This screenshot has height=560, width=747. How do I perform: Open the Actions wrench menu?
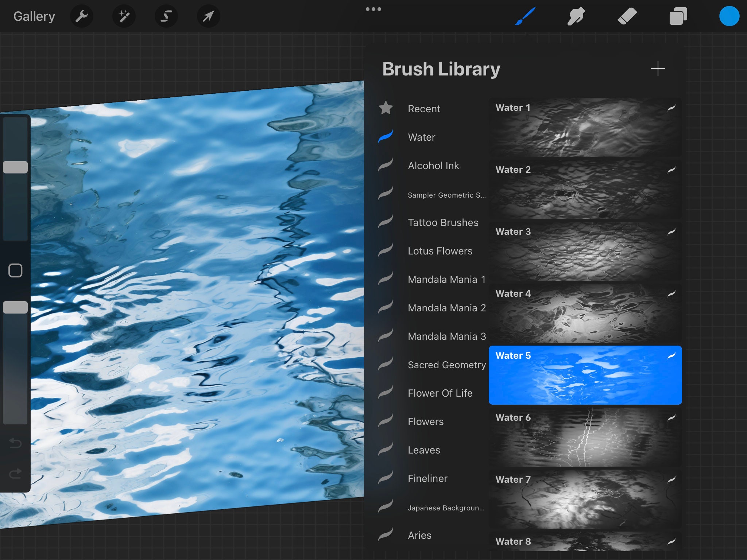(x=81, y=16)
